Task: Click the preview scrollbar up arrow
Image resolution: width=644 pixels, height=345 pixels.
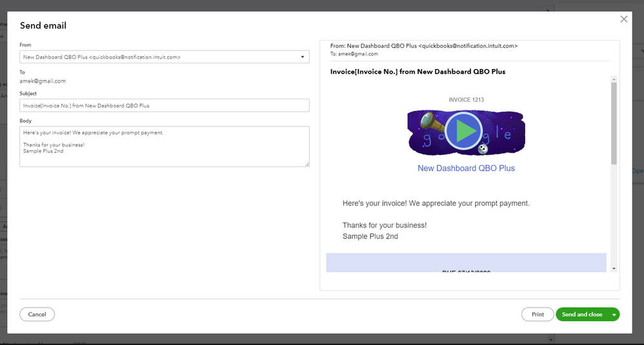Action: [614, 79]
